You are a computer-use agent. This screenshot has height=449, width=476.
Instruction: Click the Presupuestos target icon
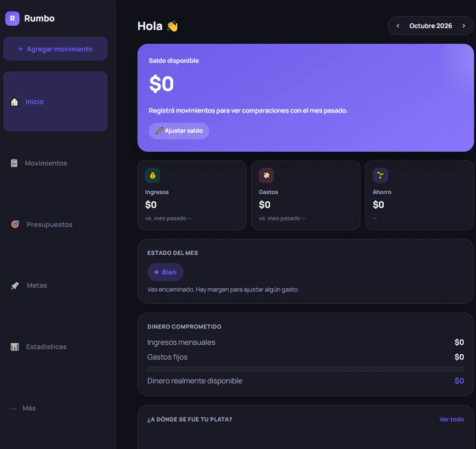tap(15, 224)
